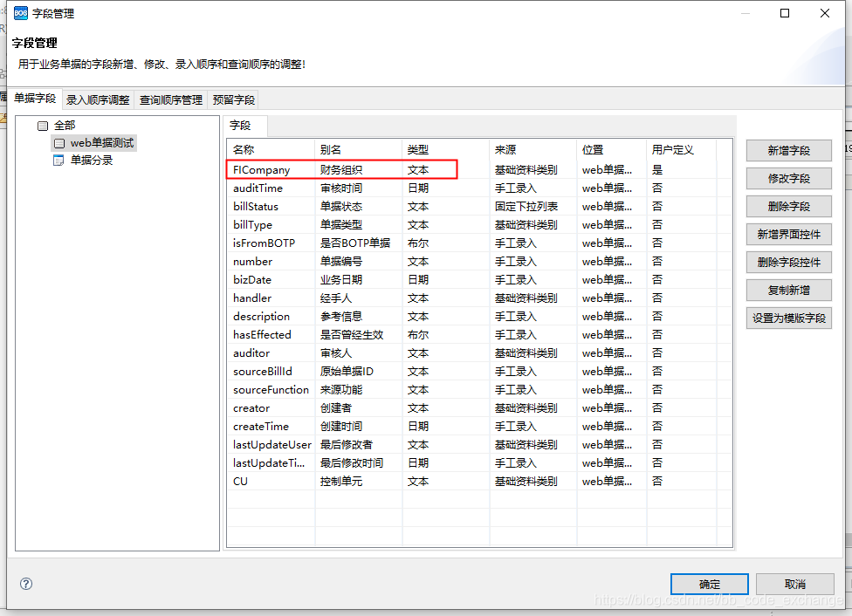This screenshot has width=852, height=616.
Task: Click the 新增字段 button
Action: (789, 150)
